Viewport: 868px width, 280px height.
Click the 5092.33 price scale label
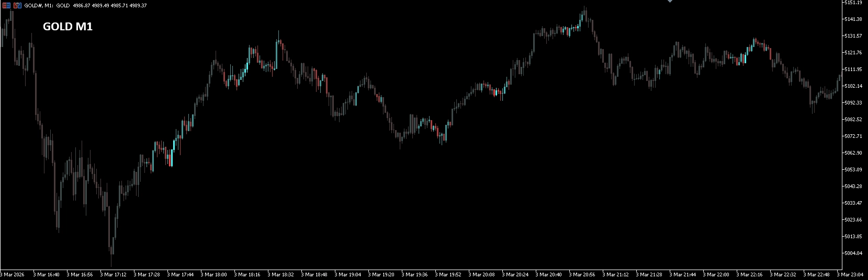pos(853,103)
